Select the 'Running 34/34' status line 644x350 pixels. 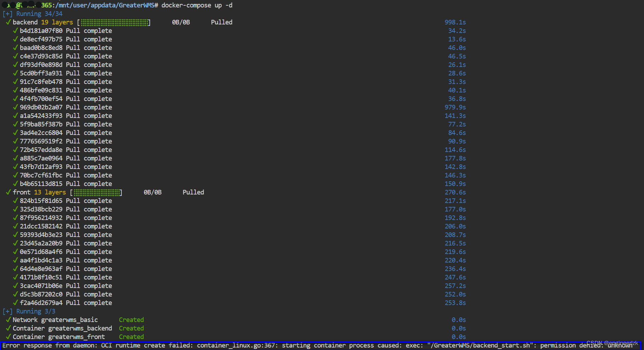(33, 14)
